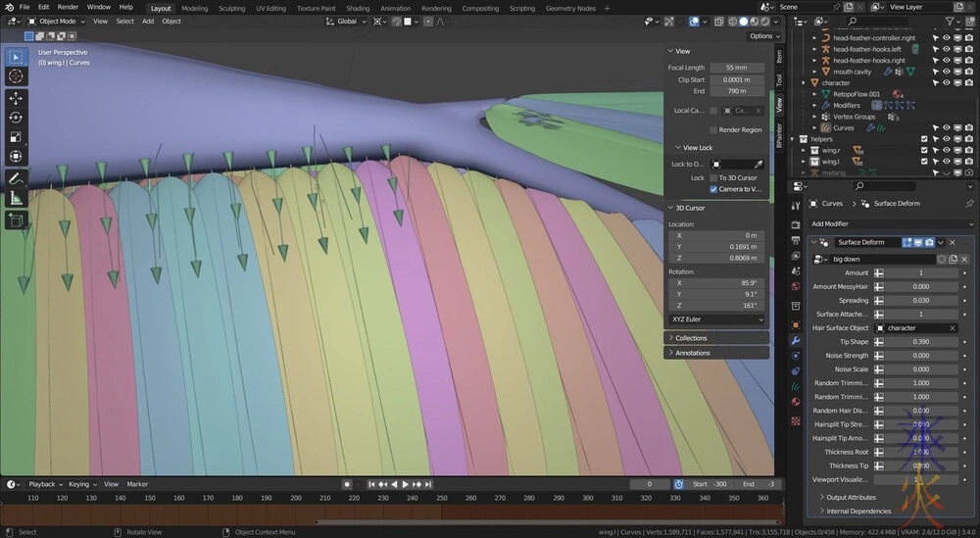Switch to the Sculpting workspace tab

(x=231, y=8)
